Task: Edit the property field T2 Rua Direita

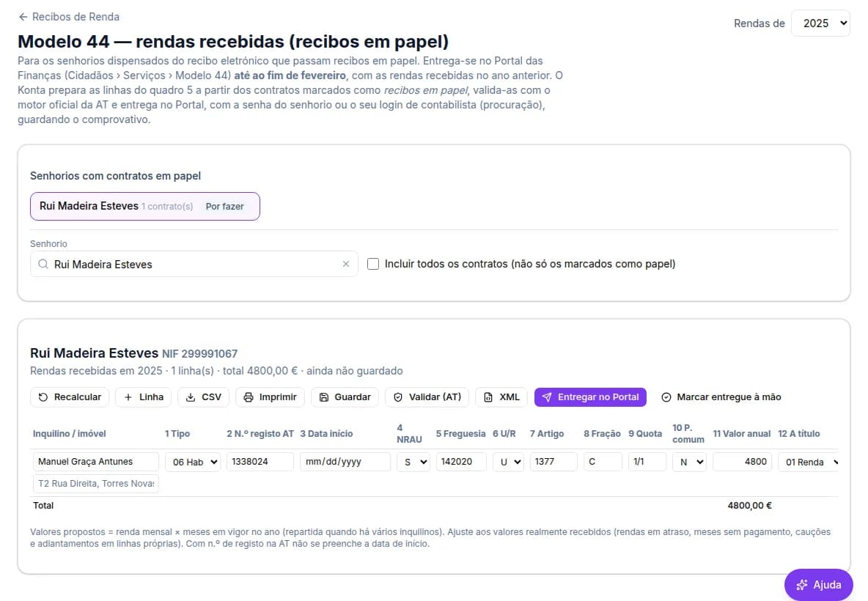Action: pyautogui.click(x=96, y=484)
